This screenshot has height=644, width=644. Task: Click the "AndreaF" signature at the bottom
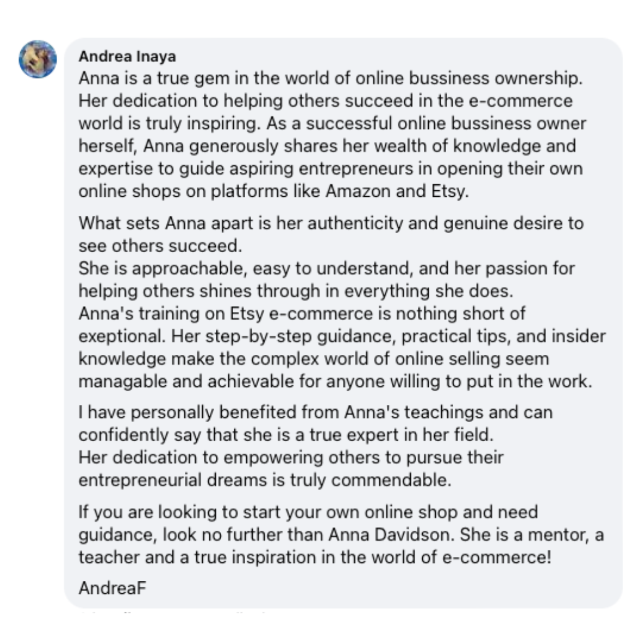pyautogui.click(x=112, y=588)
